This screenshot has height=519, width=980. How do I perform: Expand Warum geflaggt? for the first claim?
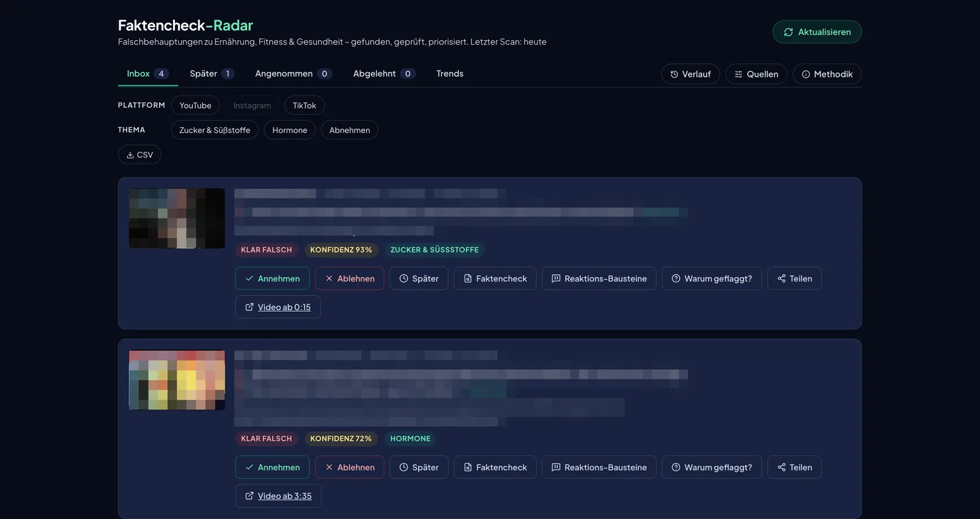[712, 278]
